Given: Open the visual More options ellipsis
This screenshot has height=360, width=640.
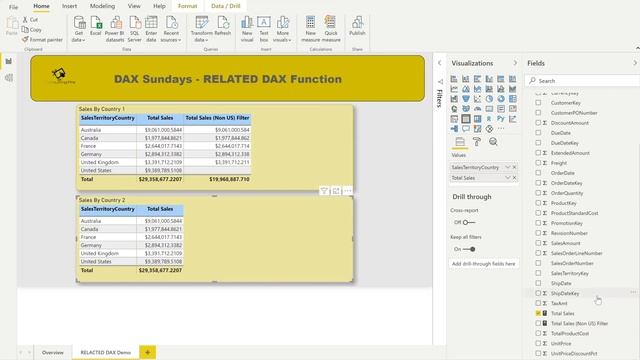Looking at the screenshot, I should pyautogui.click(x=347, y=191).
